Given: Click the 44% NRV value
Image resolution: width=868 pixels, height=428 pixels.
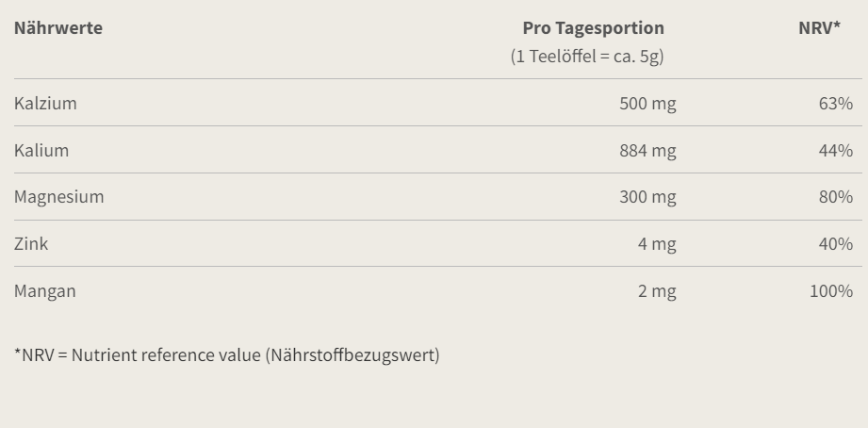Looking at the screenshot, I should coord(836,151).
